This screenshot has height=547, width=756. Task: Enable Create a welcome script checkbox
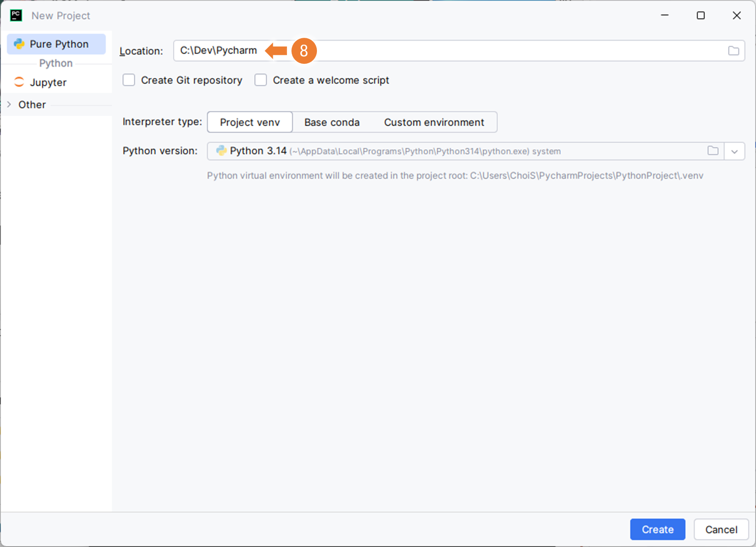(x=261, y=80)
